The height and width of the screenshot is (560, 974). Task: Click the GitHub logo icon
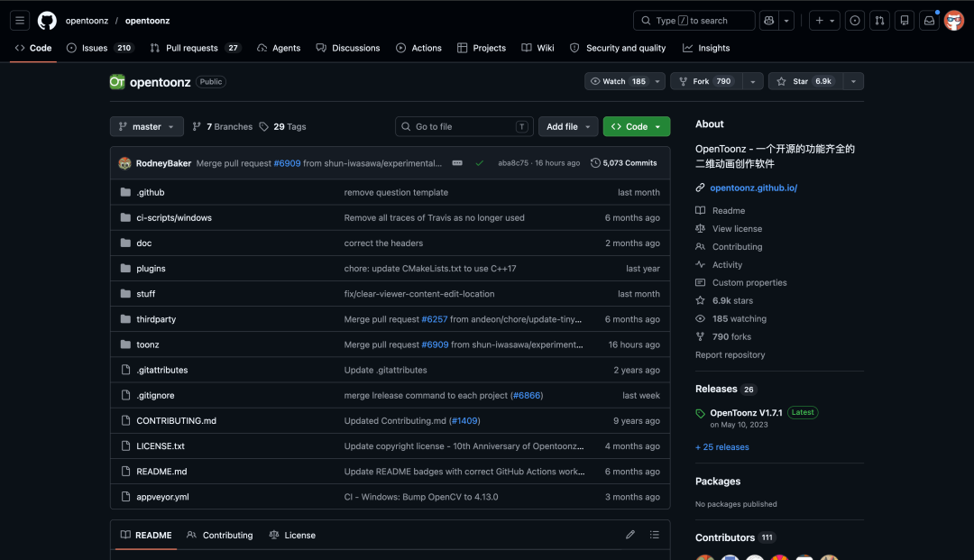click(x=47, y=21)
